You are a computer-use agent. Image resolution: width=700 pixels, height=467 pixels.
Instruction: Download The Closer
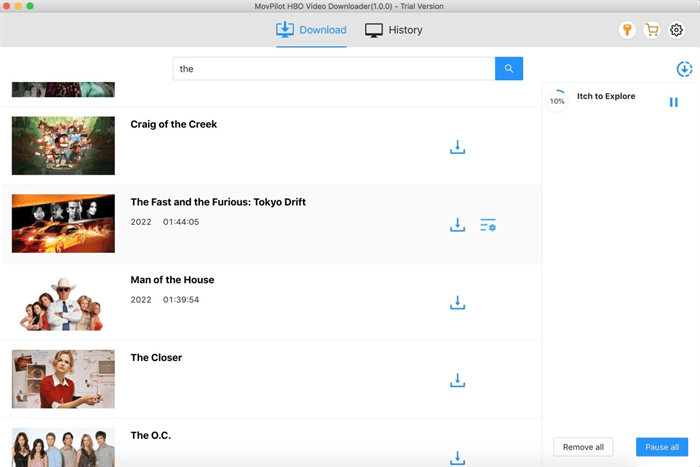(x=457, y=380)
